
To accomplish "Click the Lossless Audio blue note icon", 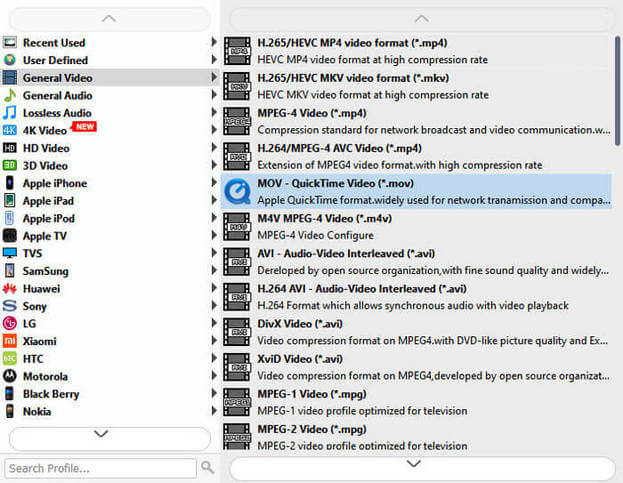I will pos(10,113).
